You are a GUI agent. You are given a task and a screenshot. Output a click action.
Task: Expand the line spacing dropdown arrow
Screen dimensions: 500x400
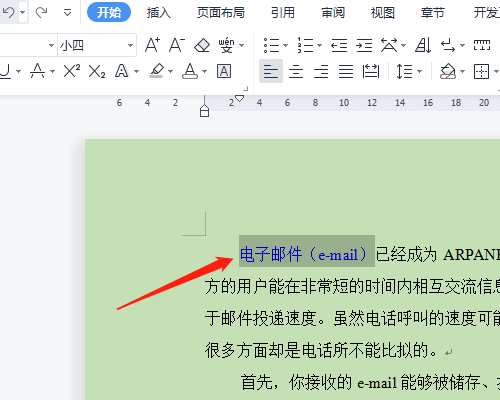tap(420, 71)
